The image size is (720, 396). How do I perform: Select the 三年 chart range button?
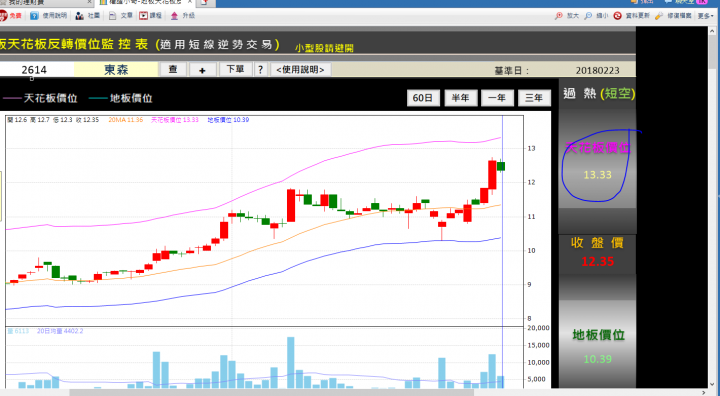534,98
